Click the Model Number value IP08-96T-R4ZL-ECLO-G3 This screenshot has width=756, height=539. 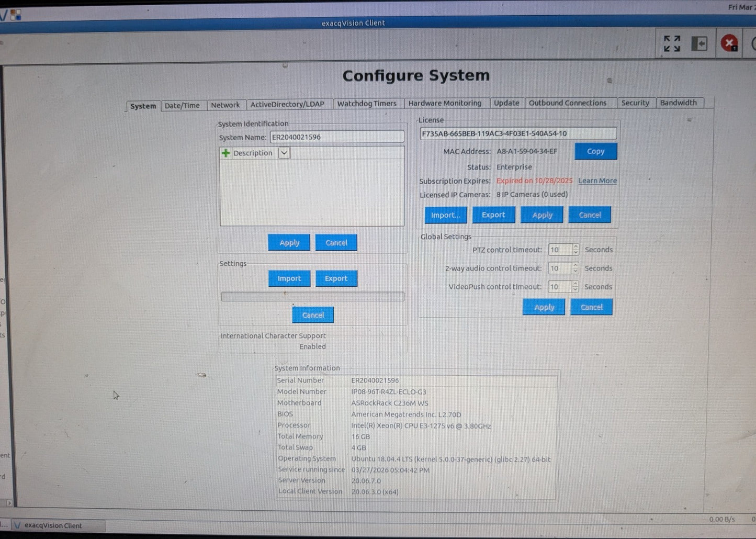tap(389, 391)
